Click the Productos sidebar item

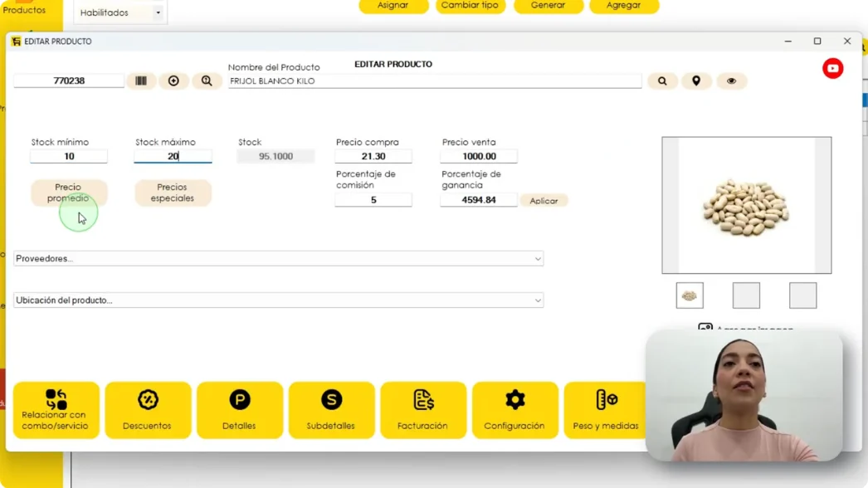click(24, 10)
